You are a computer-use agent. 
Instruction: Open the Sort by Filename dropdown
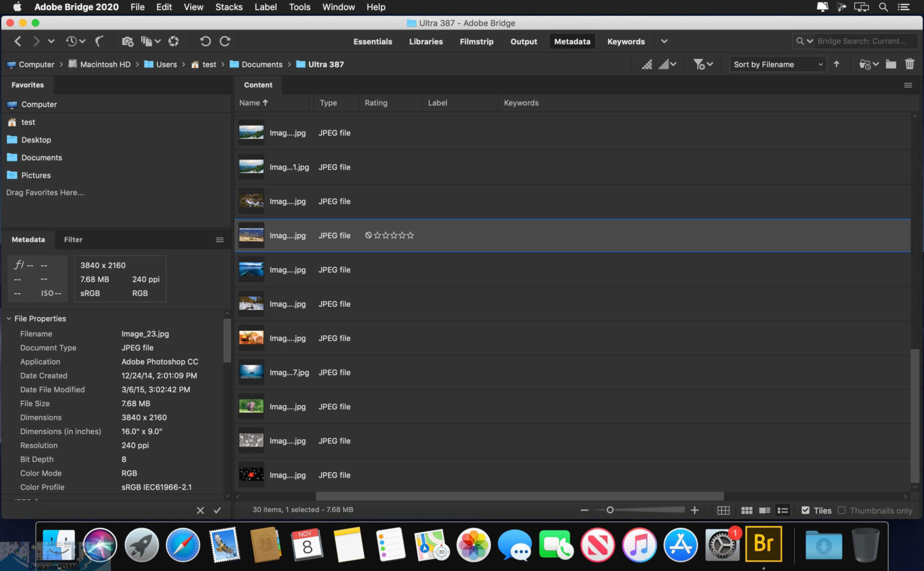[x=777, y=64]
